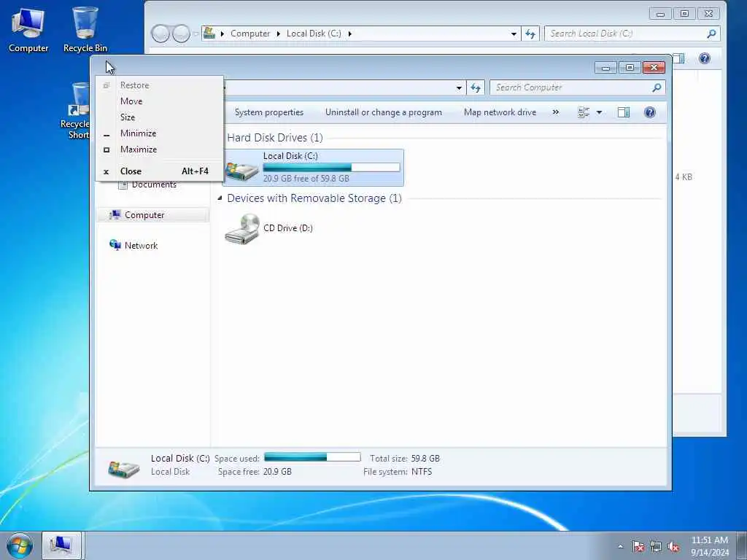The image size is (747, 560).
Task: Click the Space used bar in details pane
Action: tap(312, 457)
